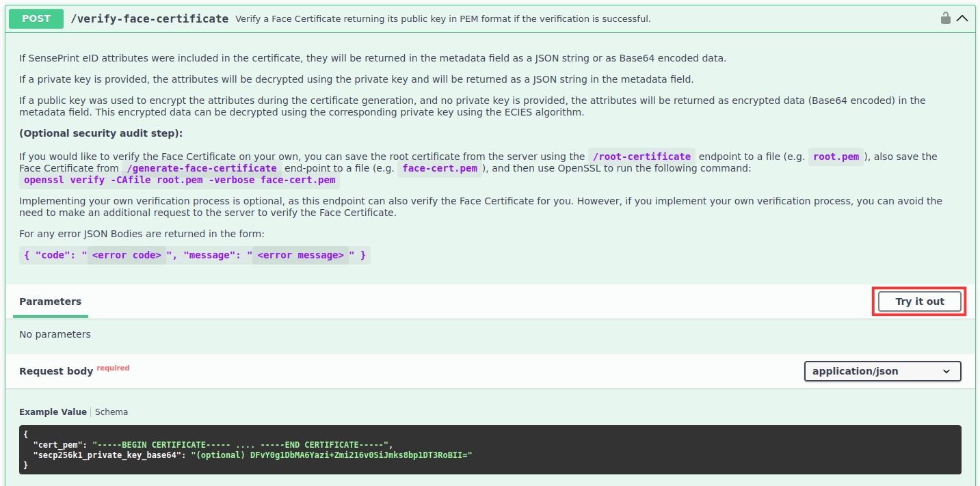Click the Request body label

tap(56, 371)
